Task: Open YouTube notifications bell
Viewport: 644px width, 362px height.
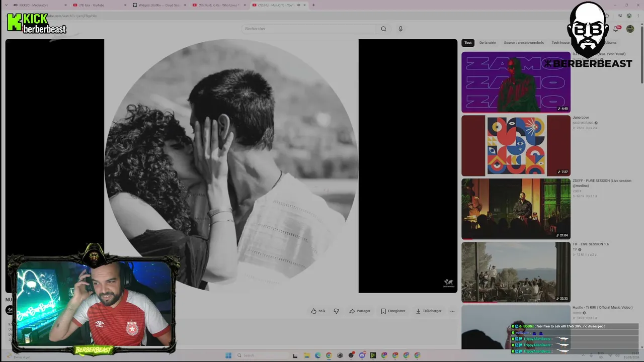Action: click(x=616, y=29)
